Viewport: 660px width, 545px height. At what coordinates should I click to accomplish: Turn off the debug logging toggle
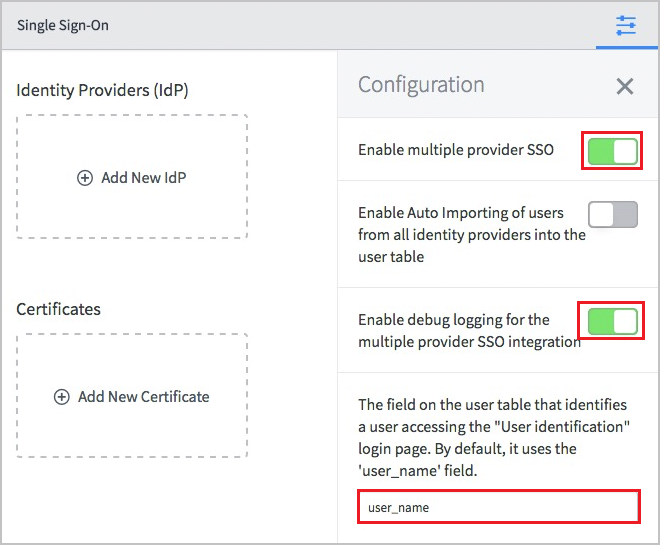tap(612, 321)
